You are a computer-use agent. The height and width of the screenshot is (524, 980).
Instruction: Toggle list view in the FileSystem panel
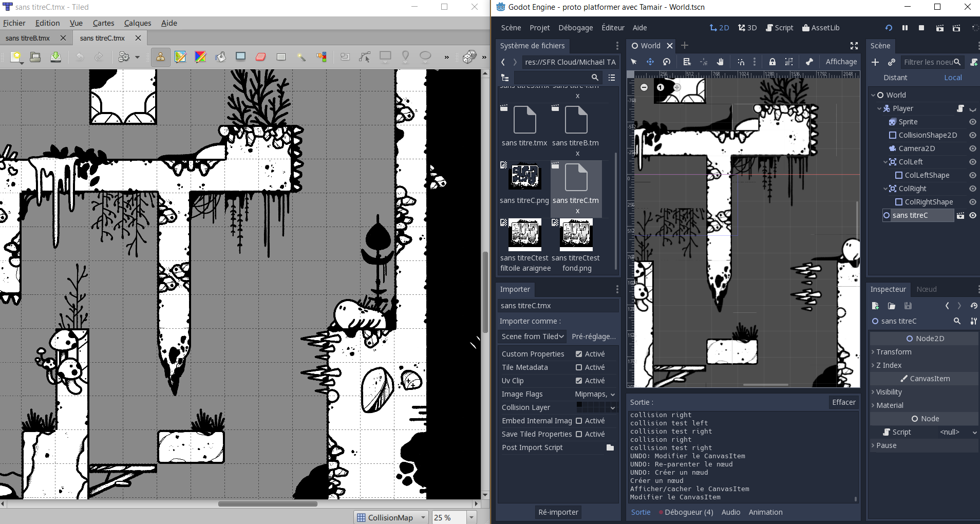[x=612, y=78]
